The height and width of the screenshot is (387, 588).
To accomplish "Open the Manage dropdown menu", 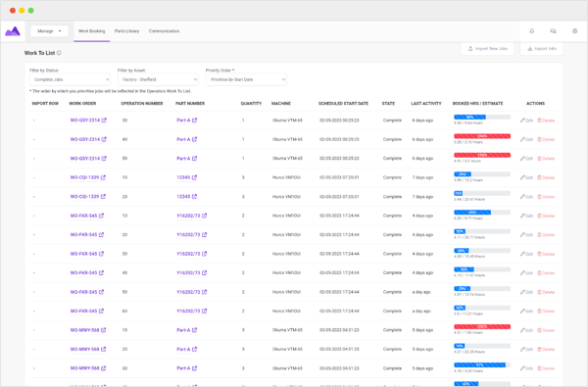I will [49, 31].
